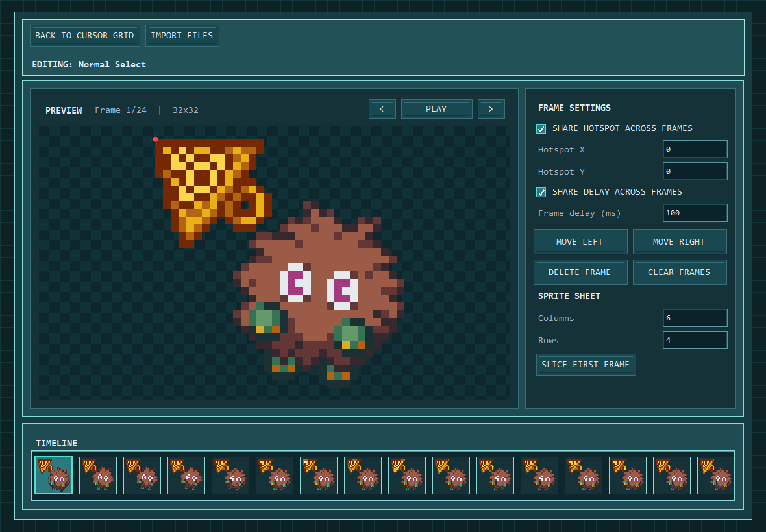Go to the previous frame arrow
766x532 pixels.
point(382,109)
